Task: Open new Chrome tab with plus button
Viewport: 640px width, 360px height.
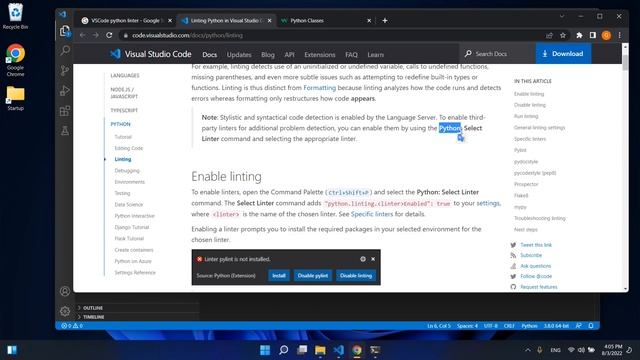Action: [384, 20]
